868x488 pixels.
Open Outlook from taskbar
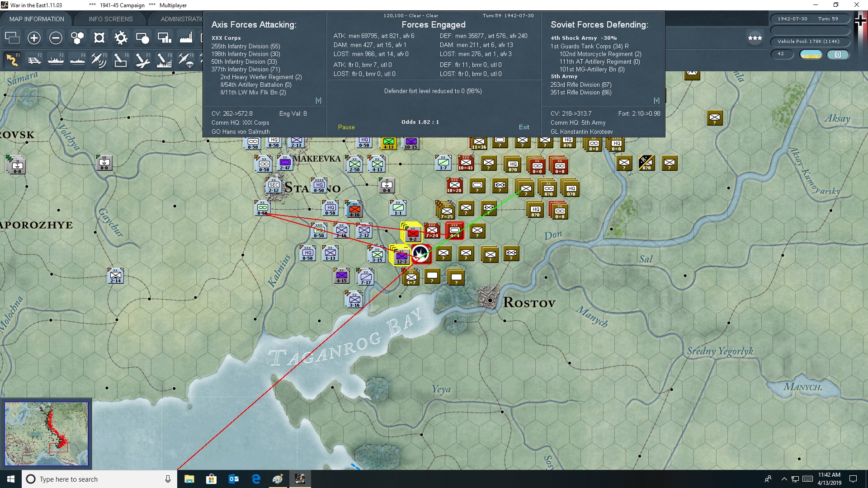point(234,479)
